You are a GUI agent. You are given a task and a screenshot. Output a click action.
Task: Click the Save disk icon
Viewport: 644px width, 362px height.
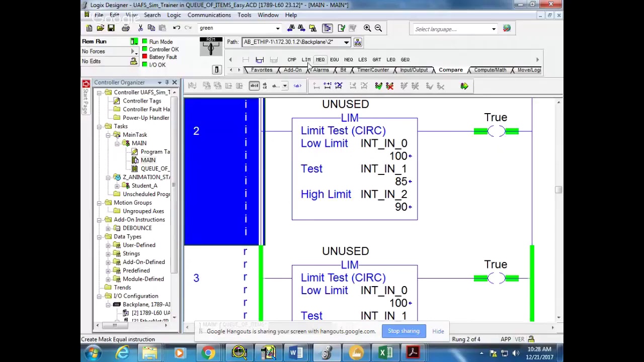pos(111,28)
